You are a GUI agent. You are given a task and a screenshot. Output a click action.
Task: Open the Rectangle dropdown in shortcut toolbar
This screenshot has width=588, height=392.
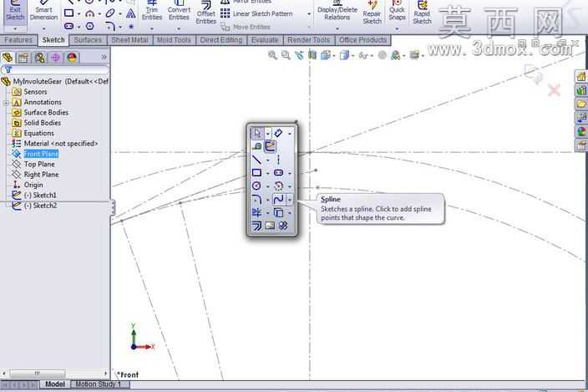tap(268, 173)
